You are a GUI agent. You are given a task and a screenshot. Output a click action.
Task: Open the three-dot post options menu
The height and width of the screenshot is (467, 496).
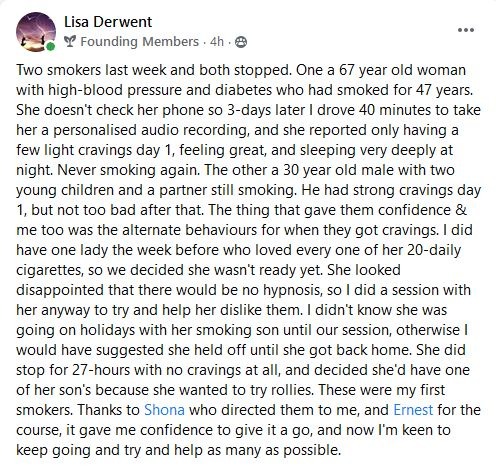tap(466, 30)
